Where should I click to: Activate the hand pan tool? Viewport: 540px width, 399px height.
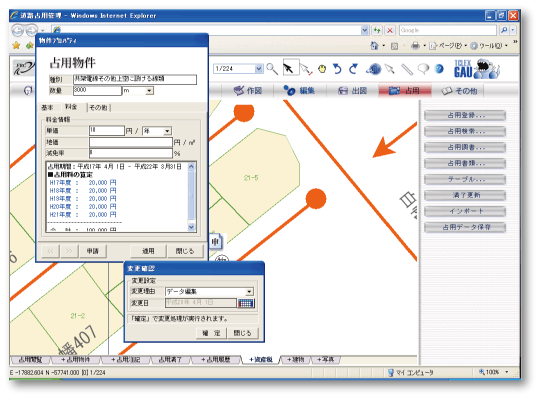coord(322,69)
